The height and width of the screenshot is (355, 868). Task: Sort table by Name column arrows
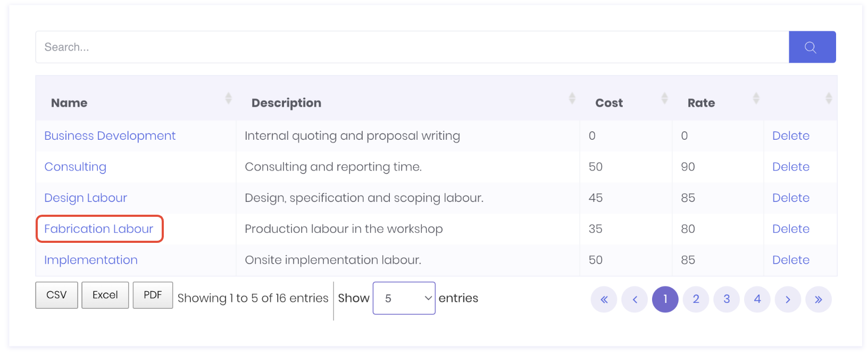[228, 98]
